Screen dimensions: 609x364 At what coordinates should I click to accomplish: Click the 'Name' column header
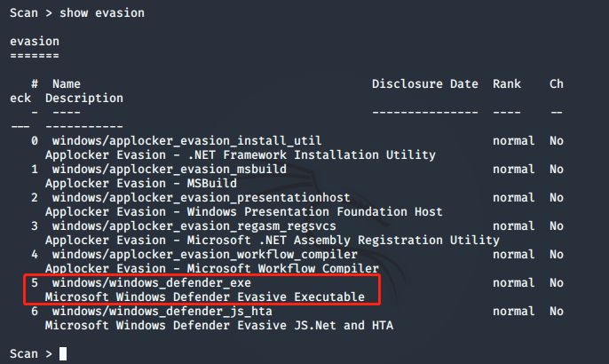point(67,84)
